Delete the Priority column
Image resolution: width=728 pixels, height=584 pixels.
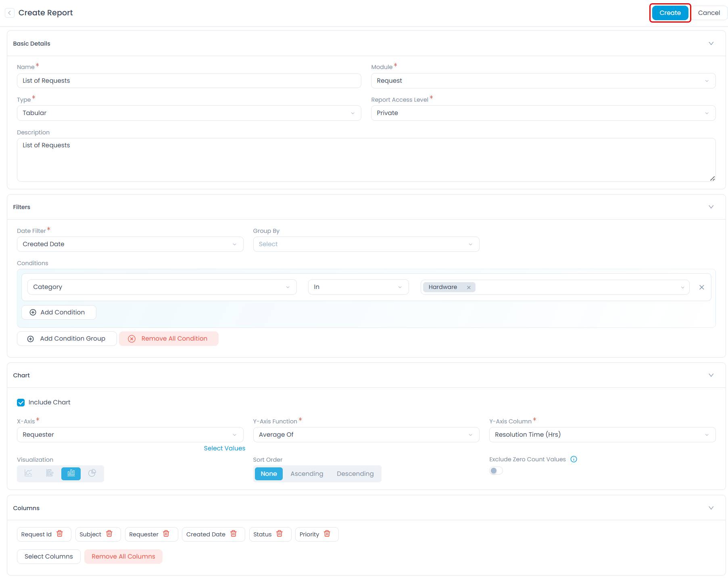pos(327,534)
